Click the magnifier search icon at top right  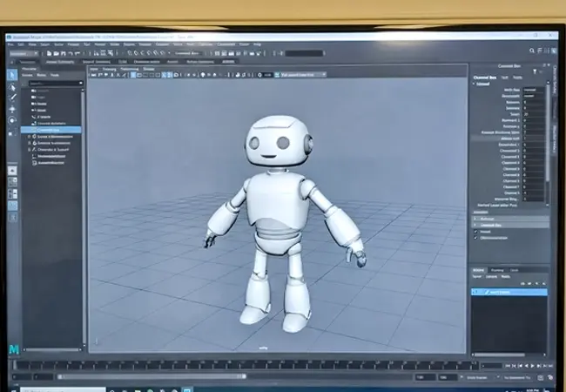pos(532,51)
